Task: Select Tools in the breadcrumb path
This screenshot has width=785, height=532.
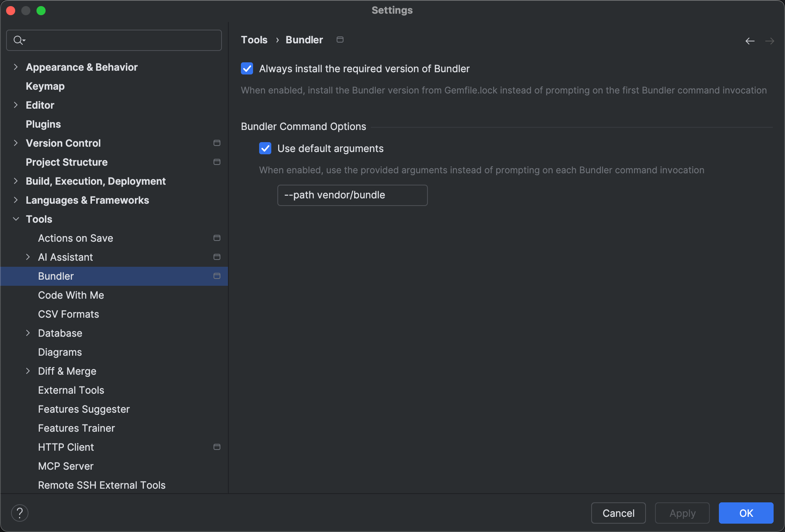Action: pyautogui.click(x=254, y=40)
